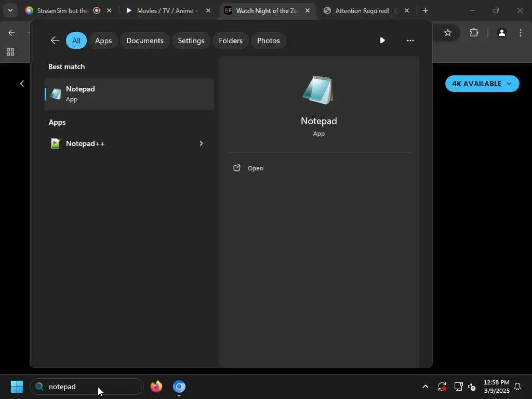
Task: Open the notification bell
Action: [518, 387]
